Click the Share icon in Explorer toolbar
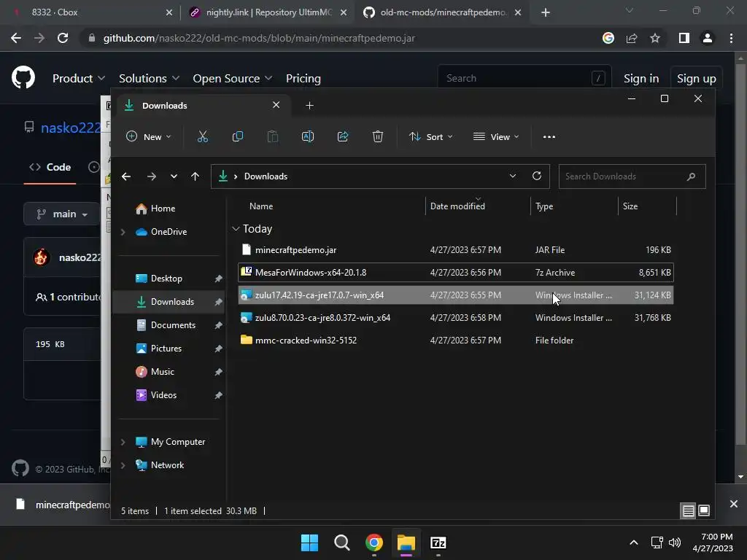Viewport: 747px width, 560px height. (343, 136)
